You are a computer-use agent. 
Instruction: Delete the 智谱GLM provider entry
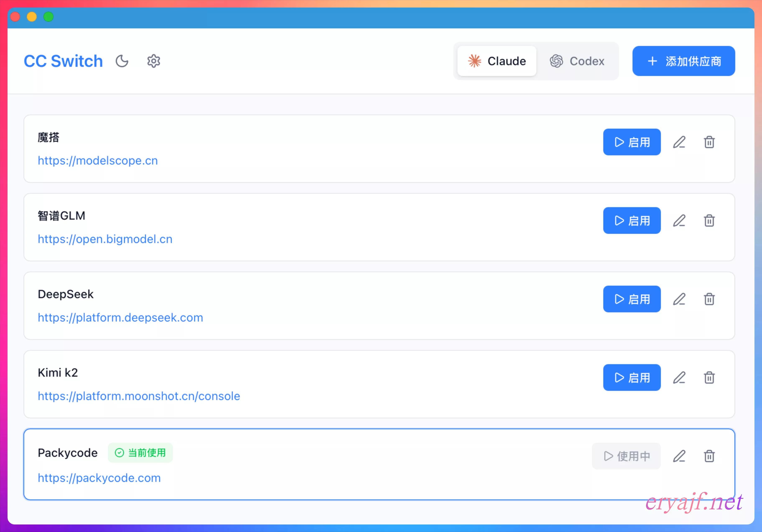click(709, 221)
